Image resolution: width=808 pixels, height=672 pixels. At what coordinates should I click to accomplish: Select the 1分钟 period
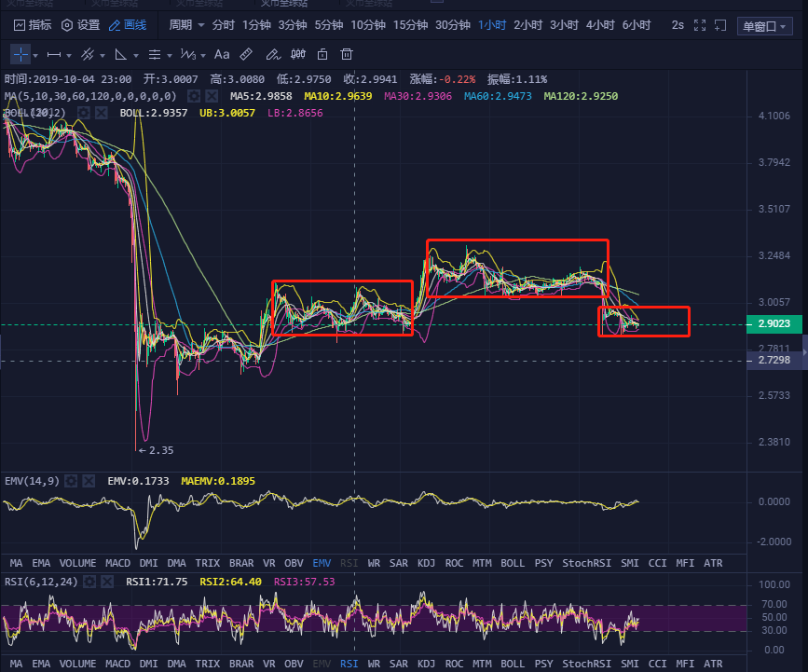point(256,25)
